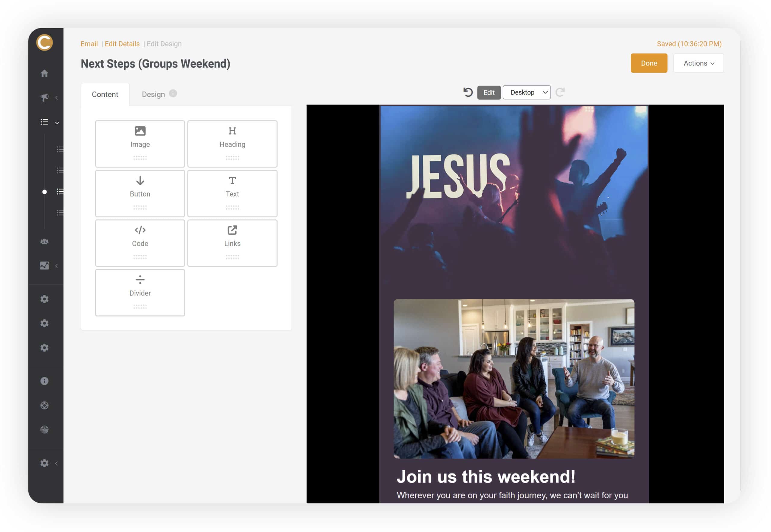Open the Home page from sidebar
The width and height of the screenshot is (771, 532).
[x=44, y=73]
